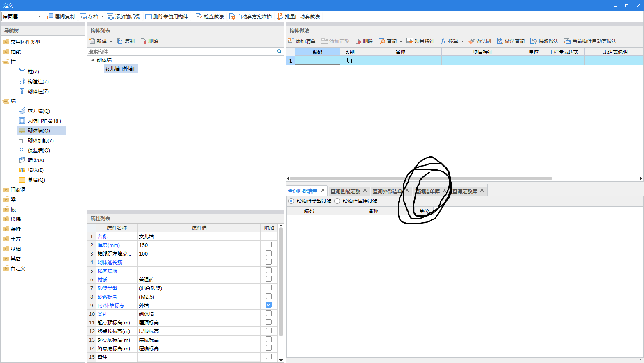644x363 pixels.
Task: Open the 屋面层 floor dropdown
Action: pos(39,16)
